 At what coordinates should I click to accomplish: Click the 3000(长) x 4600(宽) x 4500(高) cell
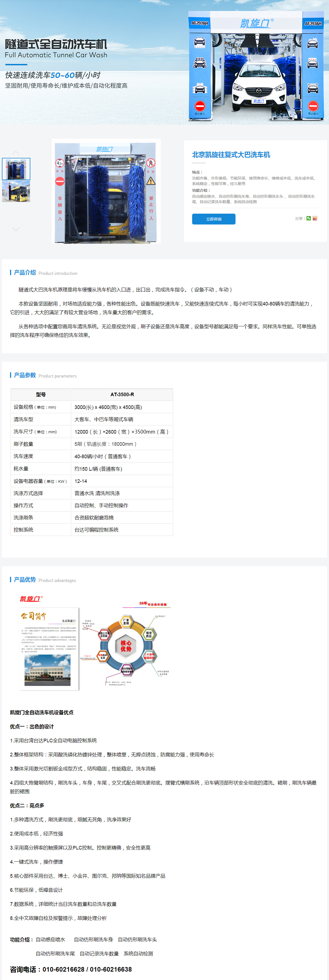(x=122, y=407)
